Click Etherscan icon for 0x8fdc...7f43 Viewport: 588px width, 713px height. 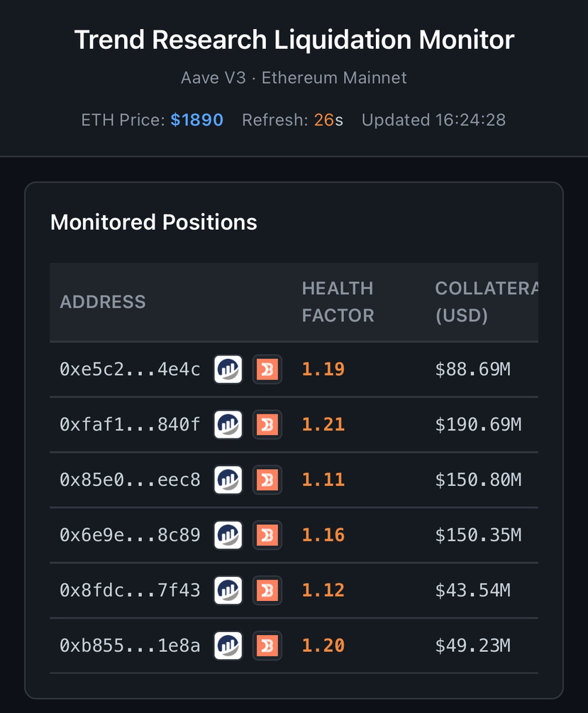click(x=228, y=590)
